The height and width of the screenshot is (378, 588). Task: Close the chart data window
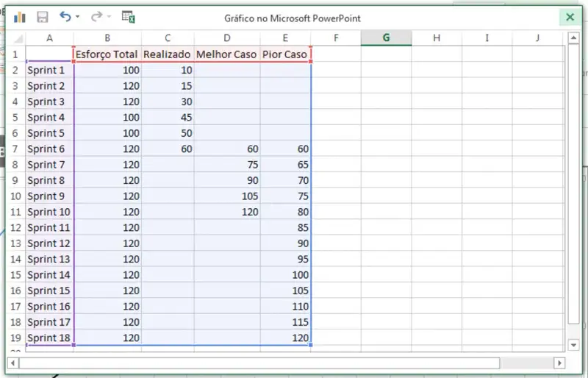click(x=570, y=17)
